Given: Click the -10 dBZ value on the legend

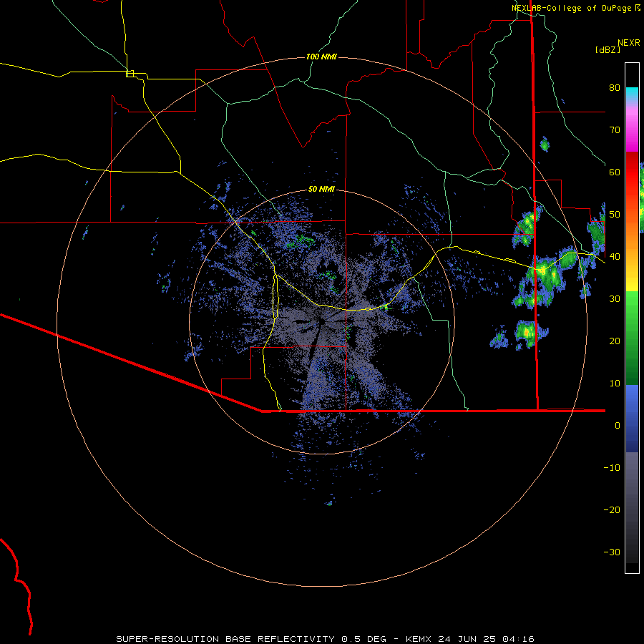Looking at the screenshot, I should tap(612, 468).
